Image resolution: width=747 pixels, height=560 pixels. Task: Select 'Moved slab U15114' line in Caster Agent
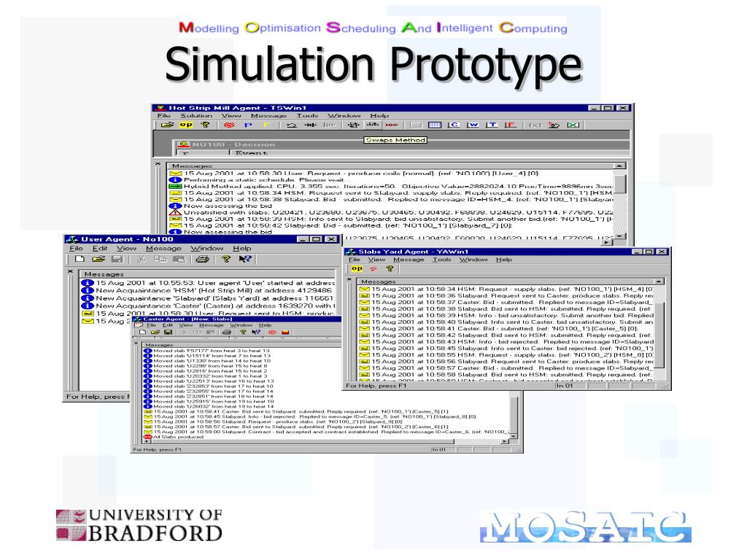pos(207,356)
